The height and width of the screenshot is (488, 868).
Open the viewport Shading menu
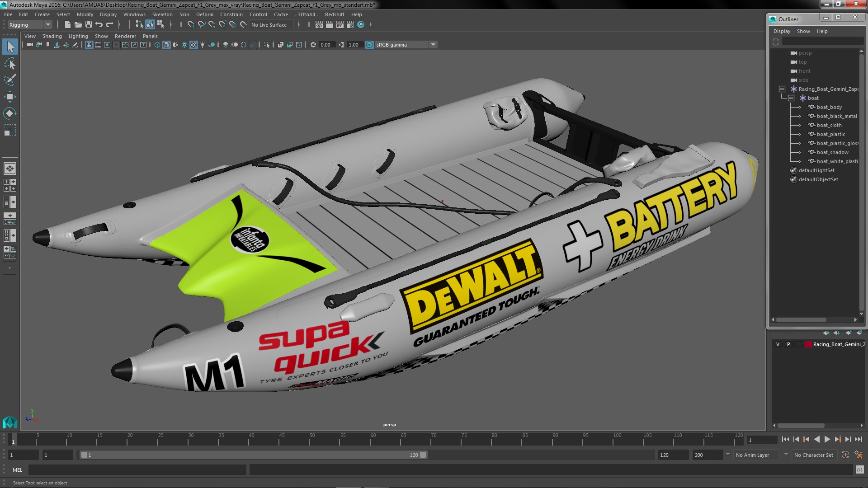52,36
